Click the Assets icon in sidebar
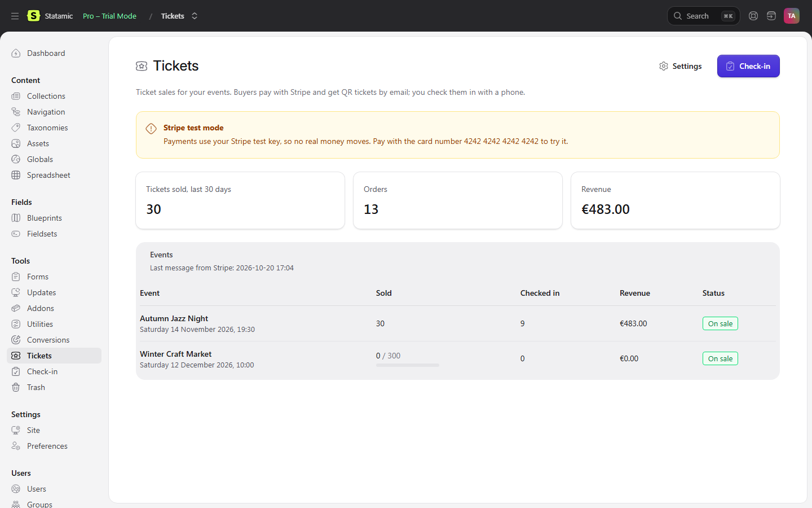 [16, 143]
